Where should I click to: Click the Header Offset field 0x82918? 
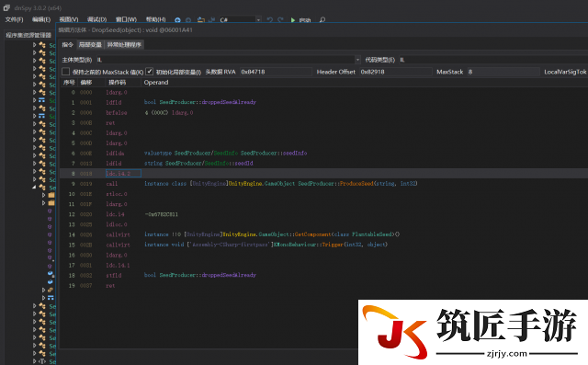[396, 72]
